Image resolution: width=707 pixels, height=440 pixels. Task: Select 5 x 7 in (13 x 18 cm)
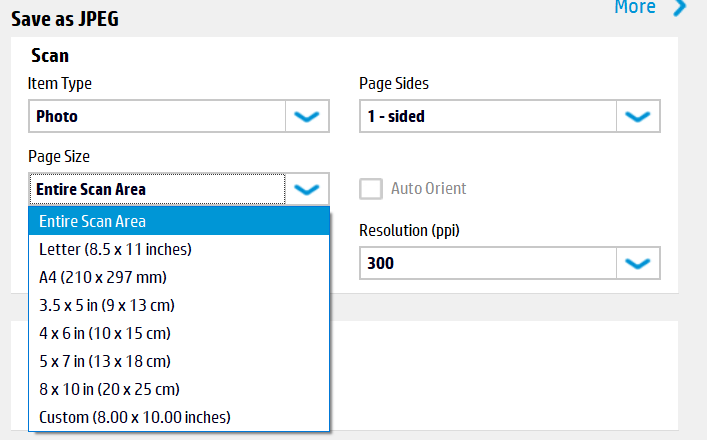pyautogui.click(x=179, y=361)
